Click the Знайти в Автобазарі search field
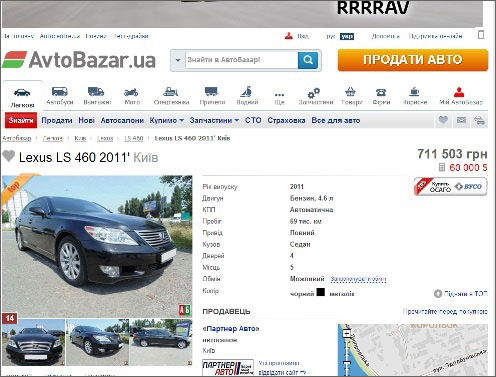Screen dimensions: 496x377 pos(241,60)
